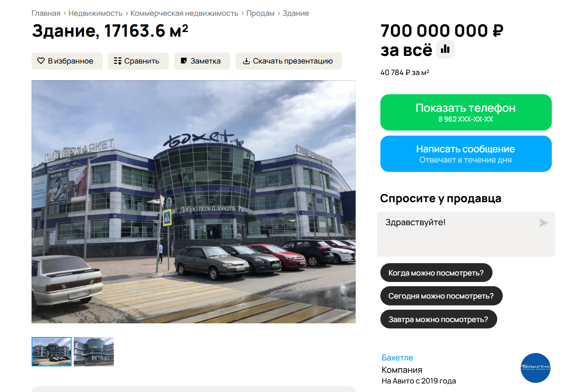Choose 'Завтра можно посмотреть?' quick question
This screenshot has width=565, height=392.
click(x=438, y=319)
